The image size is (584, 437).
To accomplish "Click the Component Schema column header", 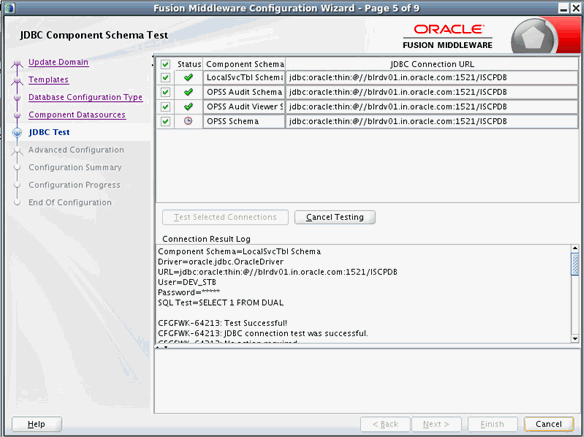I will coord(245,64).
